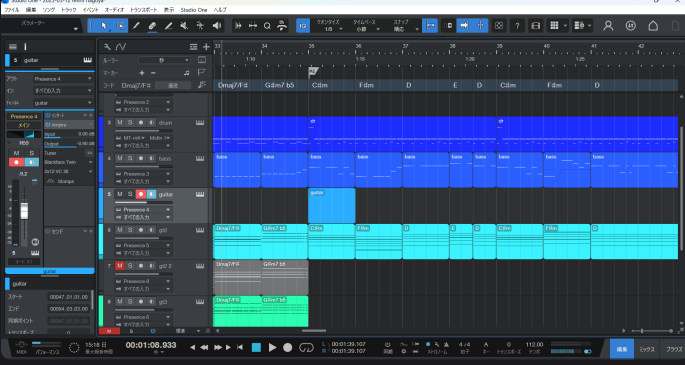Switch to the ミックス view

(647, 349)
